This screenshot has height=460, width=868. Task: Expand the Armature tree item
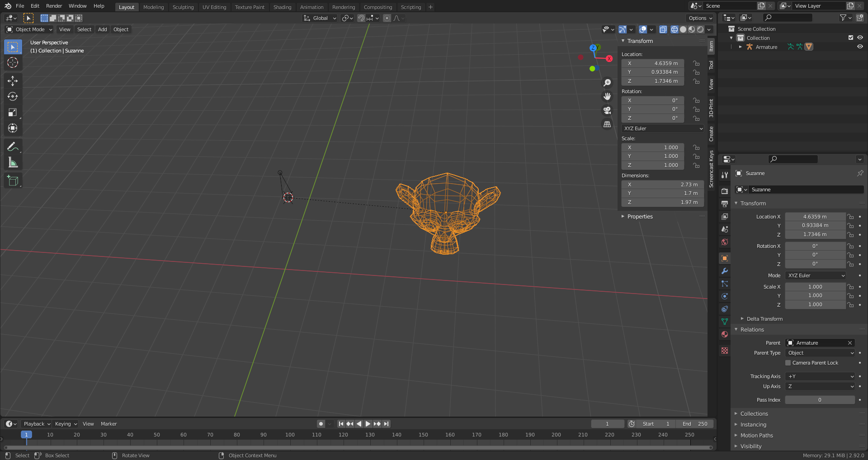pos(741,47)
